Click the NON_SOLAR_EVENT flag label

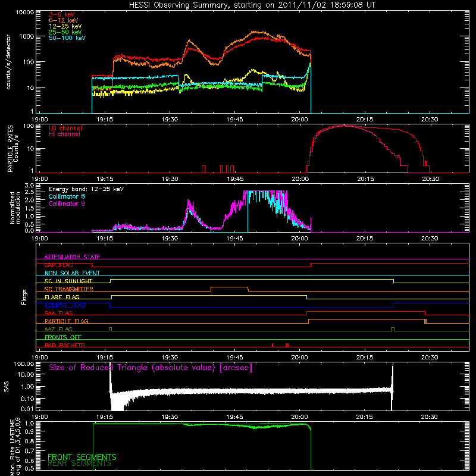click(x=72, y=273)
